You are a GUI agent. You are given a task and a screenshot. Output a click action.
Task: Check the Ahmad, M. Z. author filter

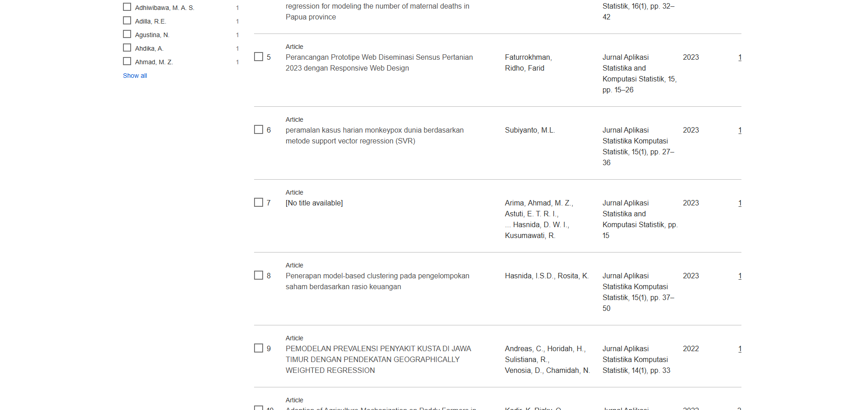pos(127,62)
